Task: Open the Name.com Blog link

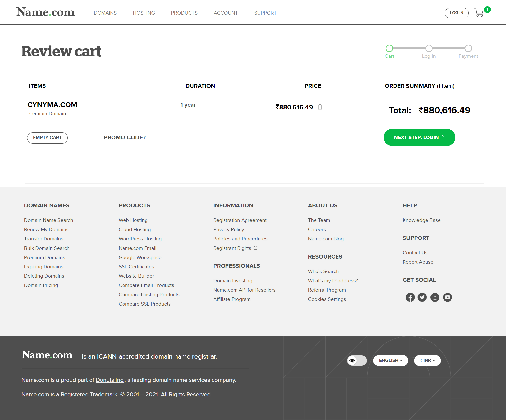Action: (x=326, y=239)
